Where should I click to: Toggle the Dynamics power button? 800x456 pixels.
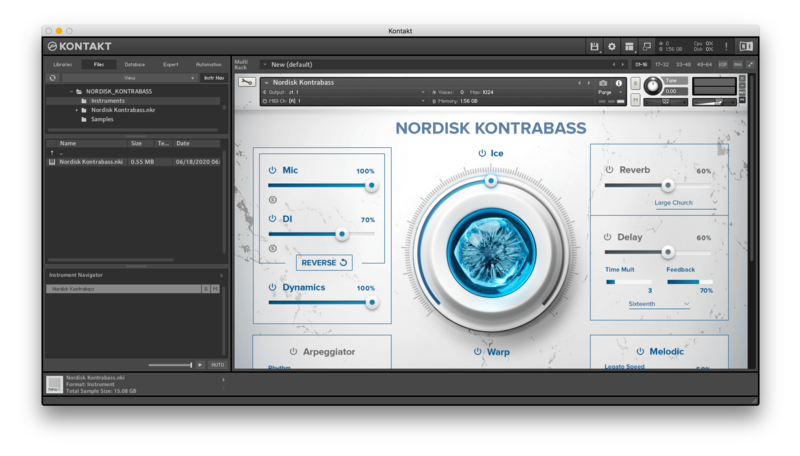pyautogui.click(x=272, y=287)
